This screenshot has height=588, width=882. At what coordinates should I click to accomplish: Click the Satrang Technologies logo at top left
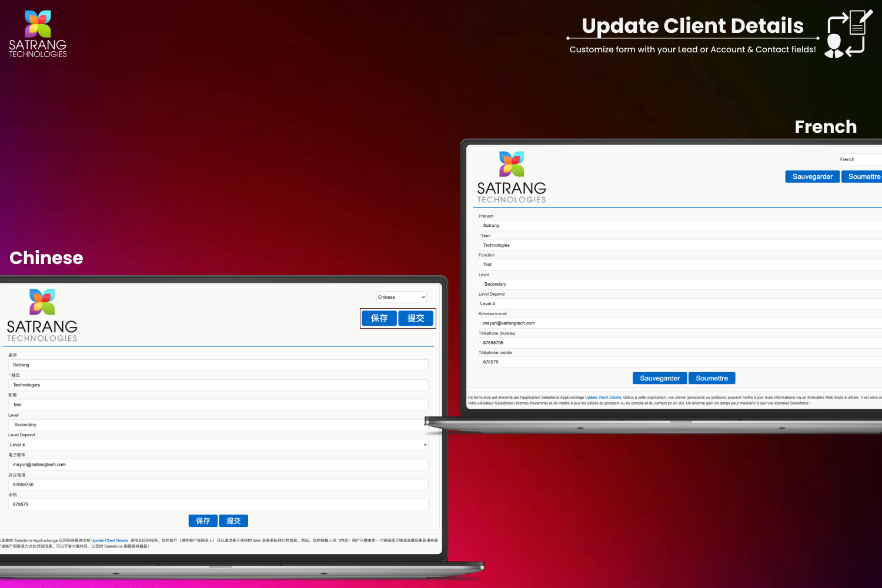click(x=38, y=34)
